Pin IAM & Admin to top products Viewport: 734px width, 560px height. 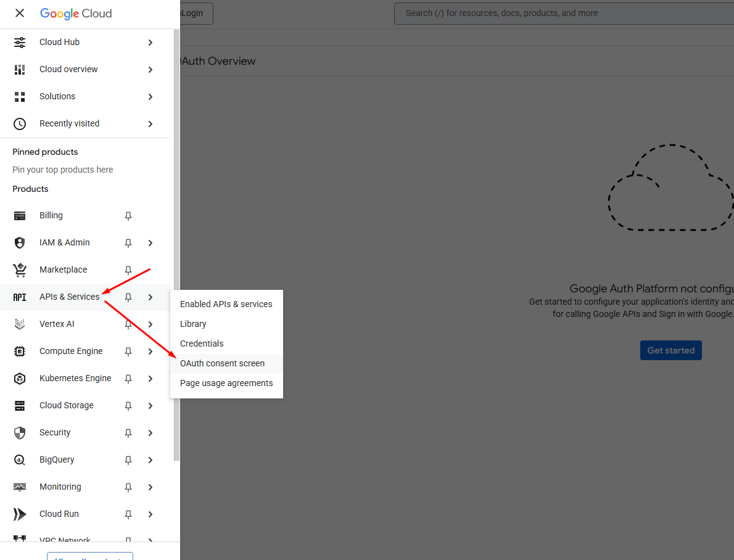[x=128, y=243]
